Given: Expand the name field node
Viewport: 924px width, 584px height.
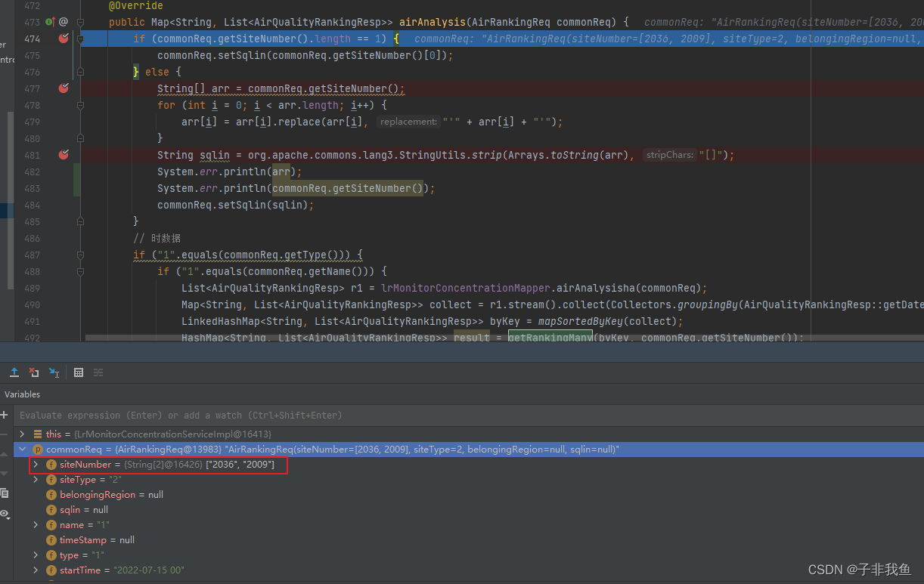Looking at the screenshot, I should 36,525.
